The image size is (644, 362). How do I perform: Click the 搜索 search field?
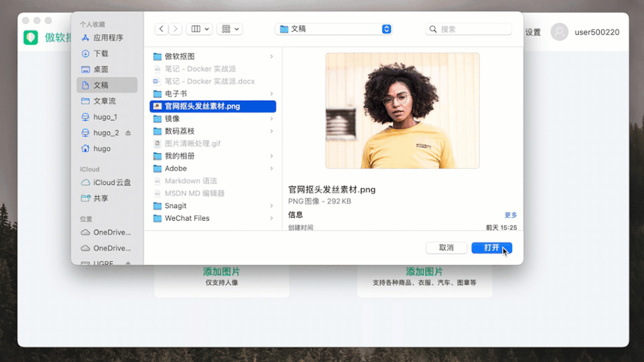tap(469, 29)
